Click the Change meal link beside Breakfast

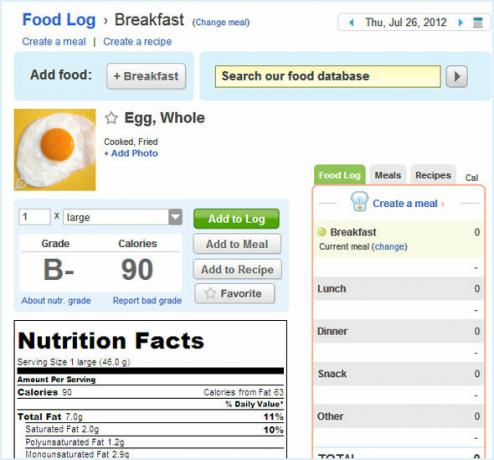coord(221,23)
